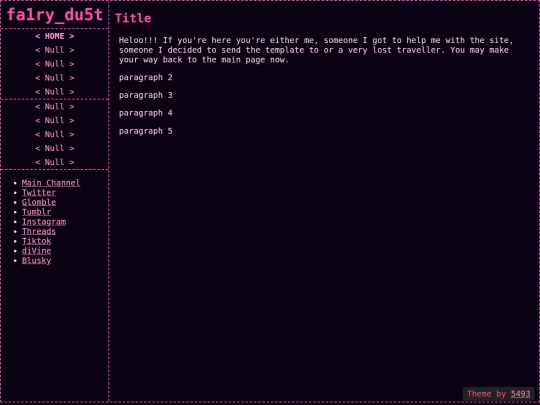Click the 5493 theme credit link

(520, 394)
